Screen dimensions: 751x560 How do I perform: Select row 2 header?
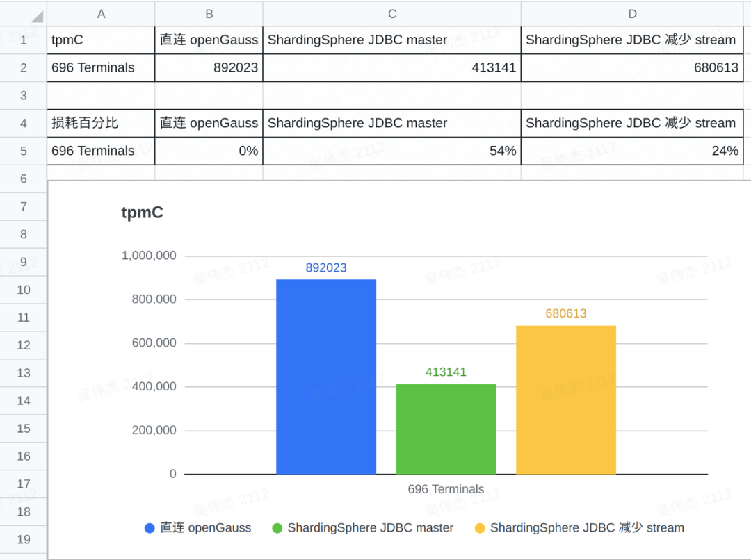(24, 67)
